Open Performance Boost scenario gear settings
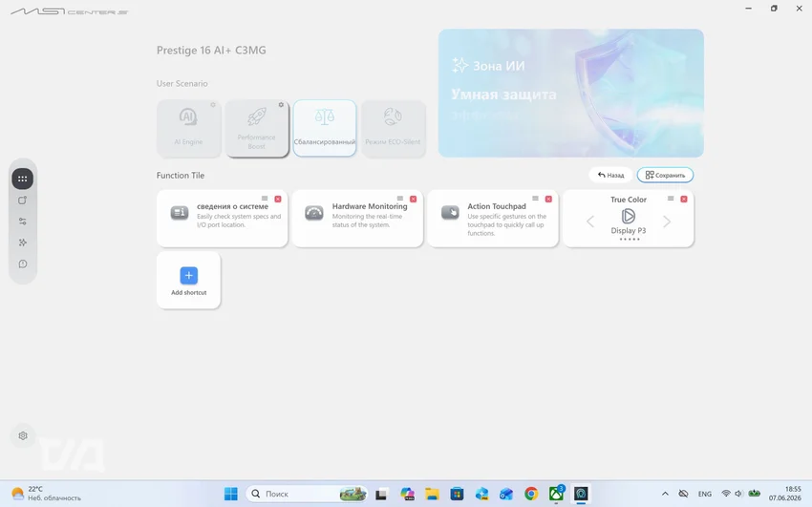The image size is (812, 507). tap(281, 104)
